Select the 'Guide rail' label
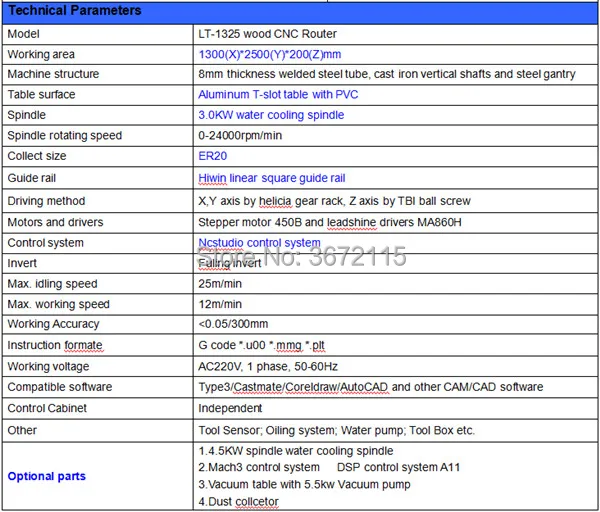The width and height of the screenshot is (600, 512). (x=32, y=178)
